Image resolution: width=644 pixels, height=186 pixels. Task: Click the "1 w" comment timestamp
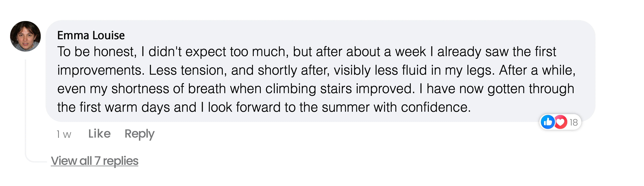64,134
